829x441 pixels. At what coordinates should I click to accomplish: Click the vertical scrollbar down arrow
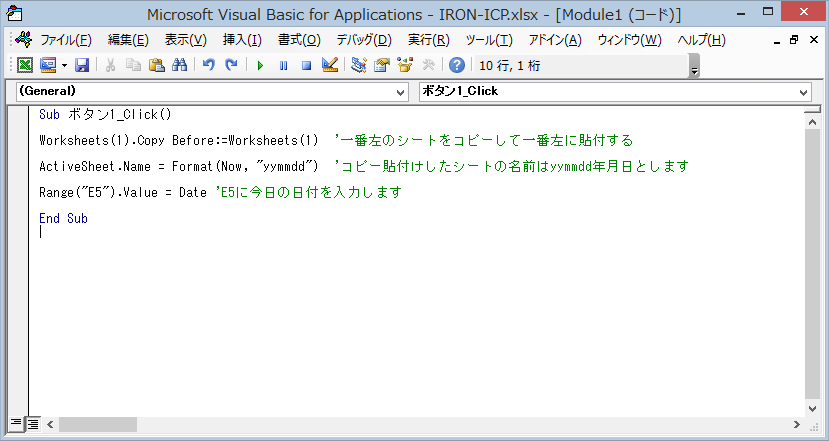812,408
